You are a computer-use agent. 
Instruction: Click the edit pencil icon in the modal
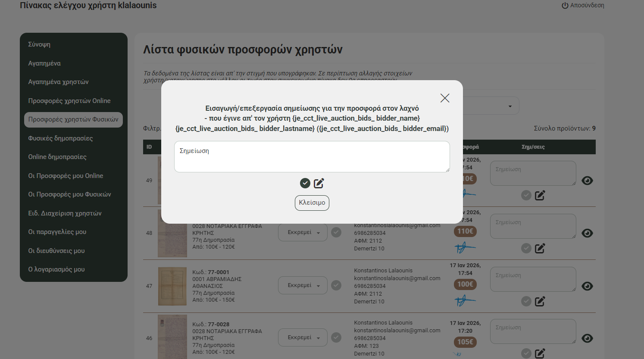point(319,183)
